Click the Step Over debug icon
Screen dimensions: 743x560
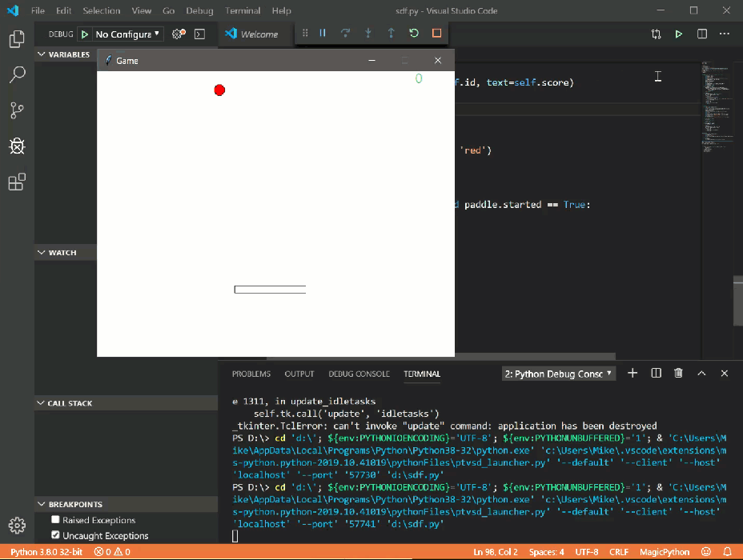click(345, 34)
